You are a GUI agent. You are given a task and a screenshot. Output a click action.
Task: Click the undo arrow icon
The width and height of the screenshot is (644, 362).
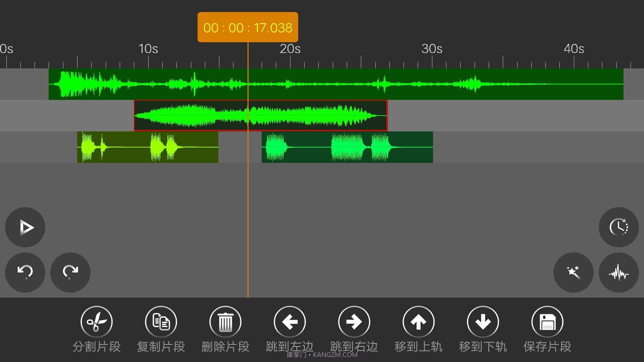click(x=25, y=272)
